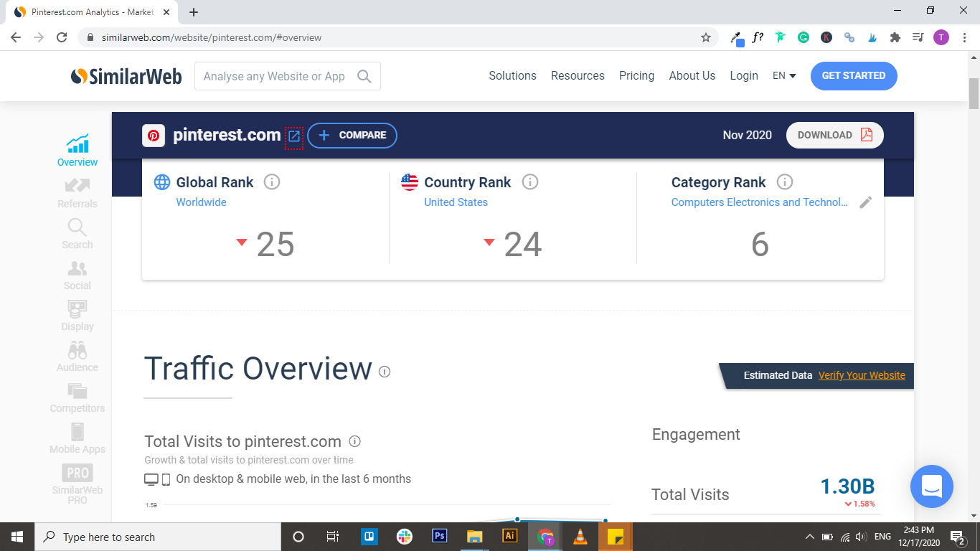
Task: Click the info icon next to Traffic Overview
Action: (x=385, y=372)
